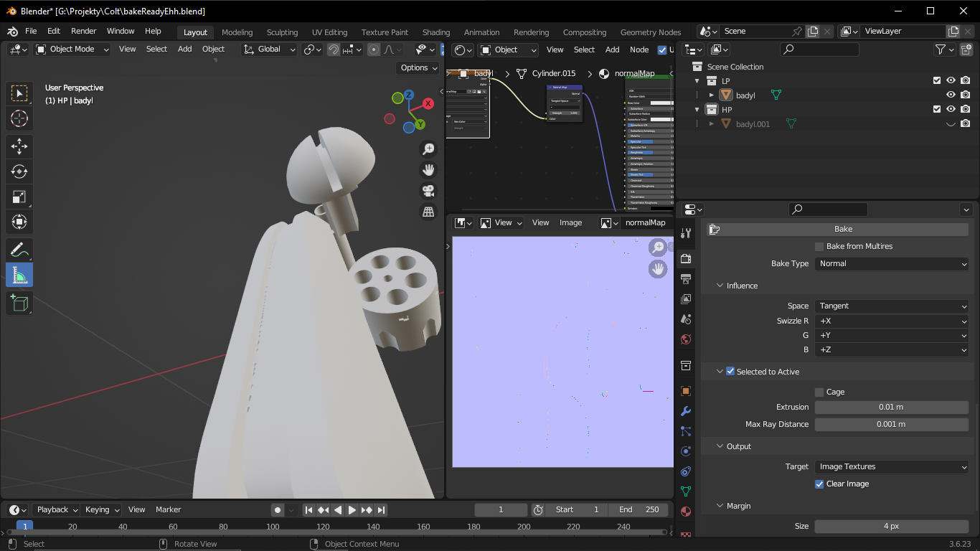Activate the Rotate tool

[19, 171]
